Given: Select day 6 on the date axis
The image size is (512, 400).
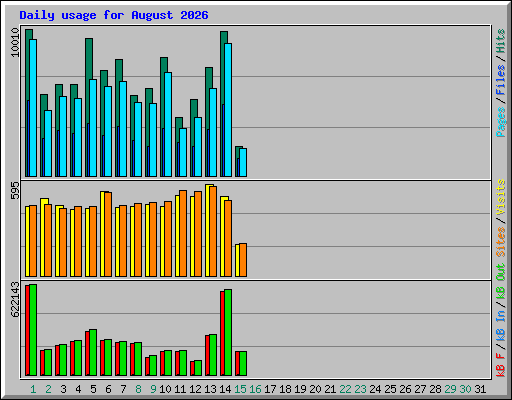Looking at the screenshot, I should pos(108,389).
